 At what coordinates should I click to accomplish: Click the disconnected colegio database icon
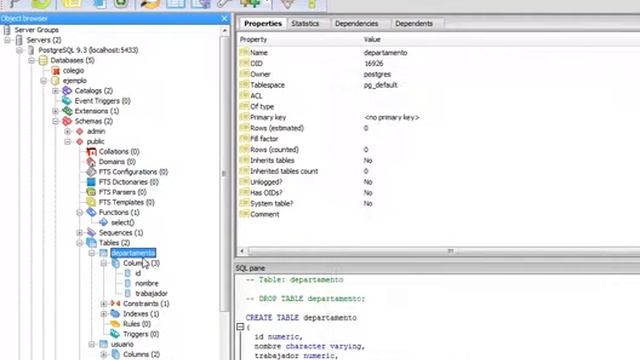pos(56,71)
